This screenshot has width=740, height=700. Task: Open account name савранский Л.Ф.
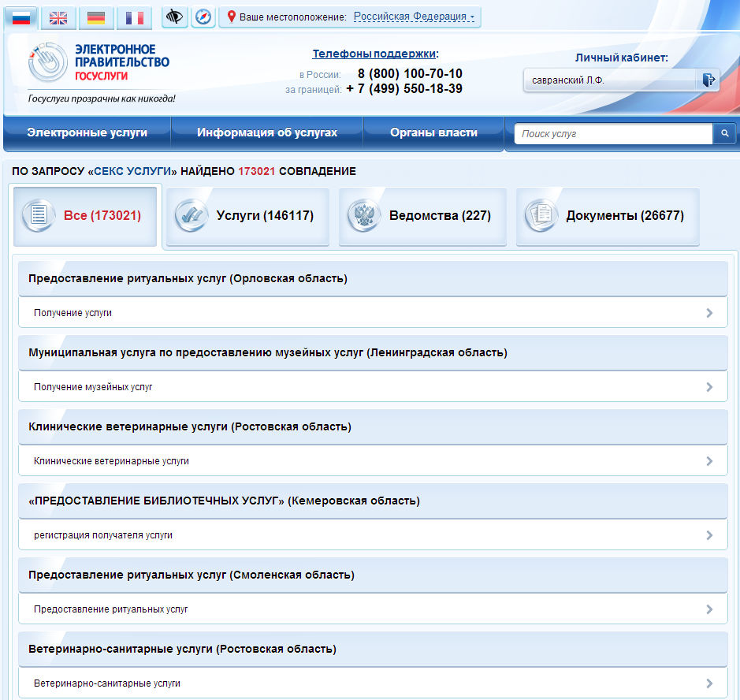[568, 80]
